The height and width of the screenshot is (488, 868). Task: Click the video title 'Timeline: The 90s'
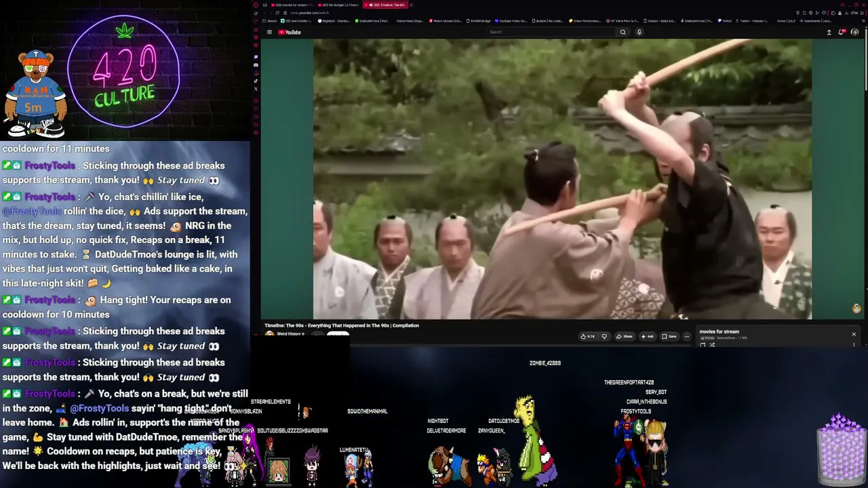(x=342, y=325)
